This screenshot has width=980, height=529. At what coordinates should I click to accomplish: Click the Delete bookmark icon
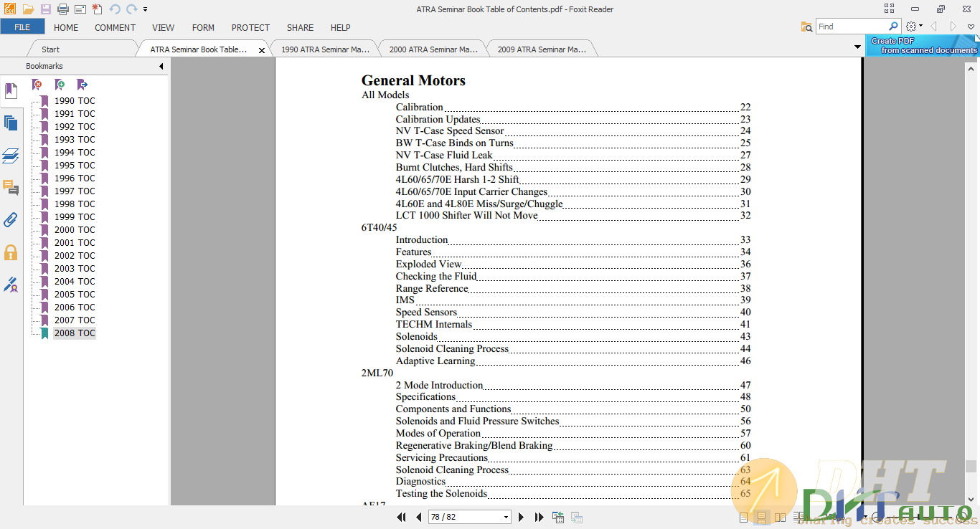click(x=37, y=85)
